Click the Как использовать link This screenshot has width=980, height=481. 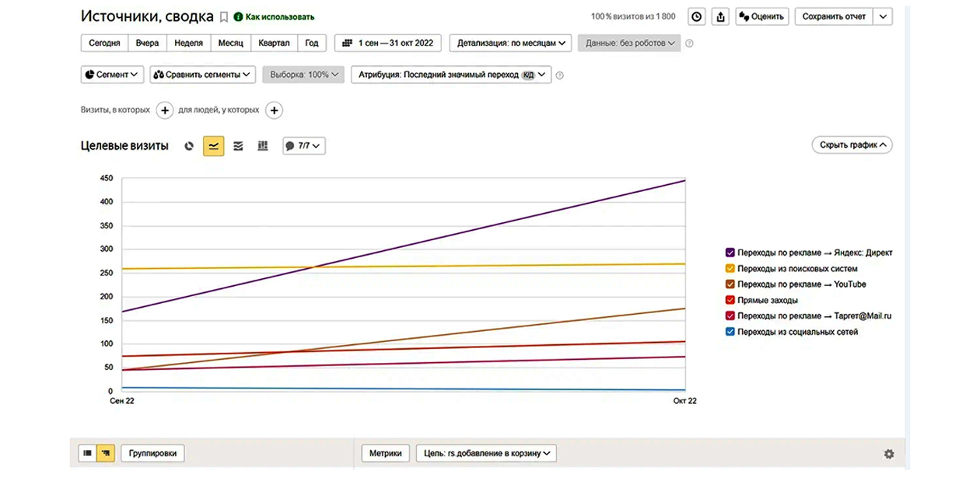point(279,16)
